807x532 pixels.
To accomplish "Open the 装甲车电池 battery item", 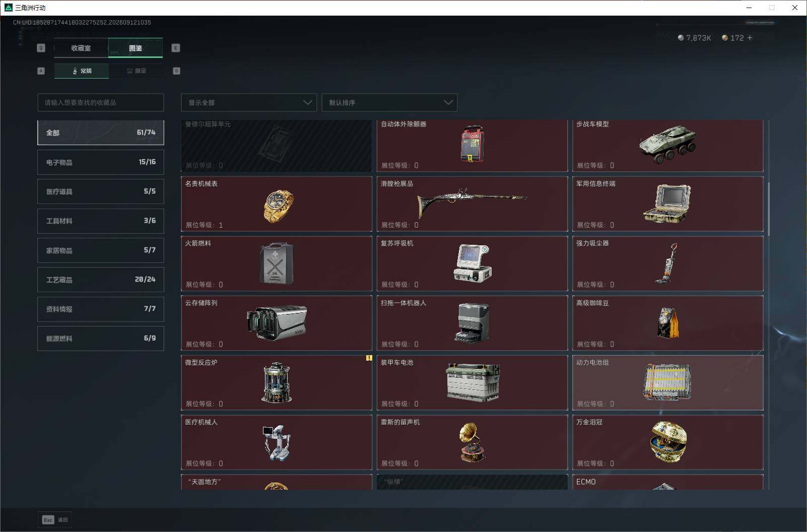I will pyautogui.click(x=472, y=383).
